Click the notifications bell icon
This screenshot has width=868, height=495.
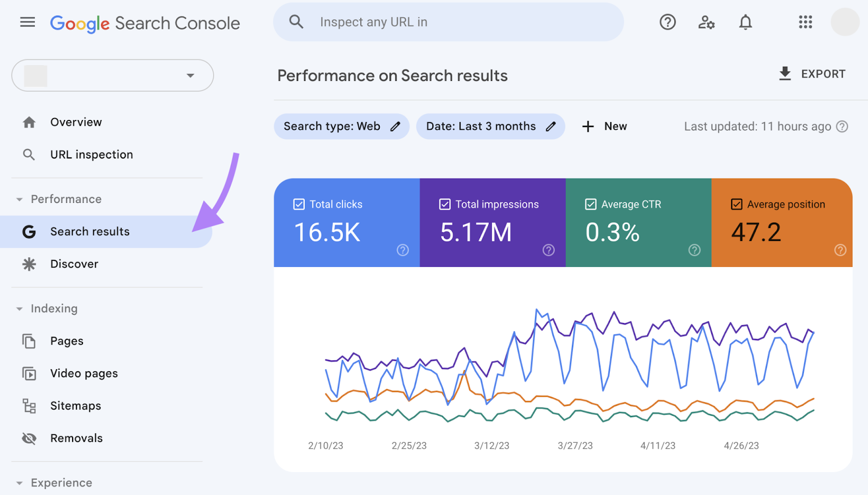(745, 22)
